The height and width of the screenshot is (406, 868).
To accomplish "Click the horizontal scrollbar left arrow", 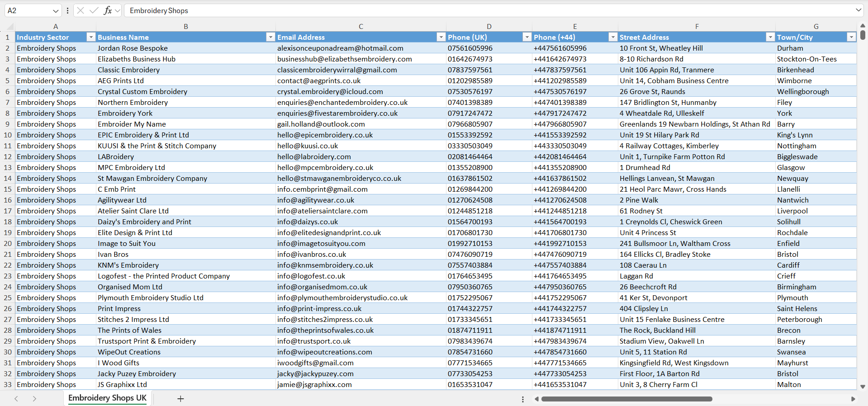I will click(536, 399).
